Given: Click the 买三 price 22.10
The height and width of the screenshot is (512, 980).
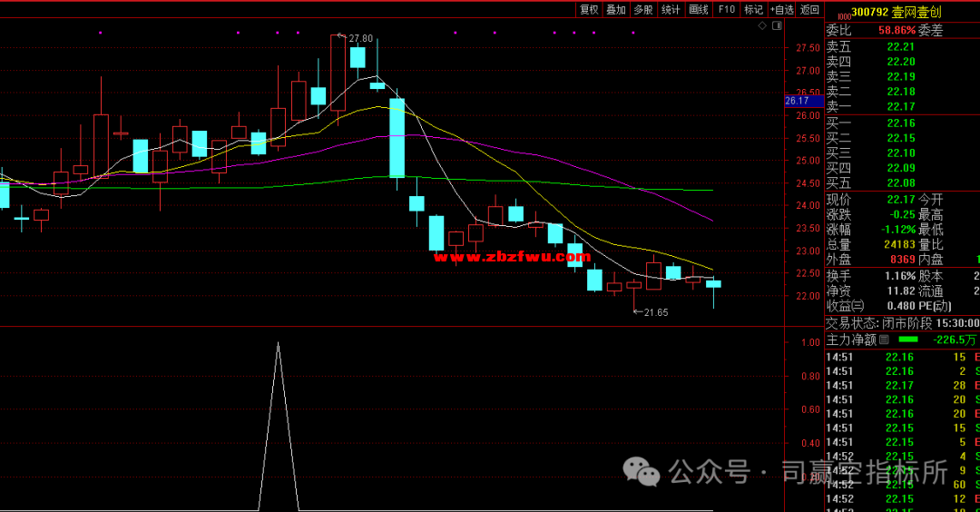Looking at the screenshot, I should [x=901, y=153].
